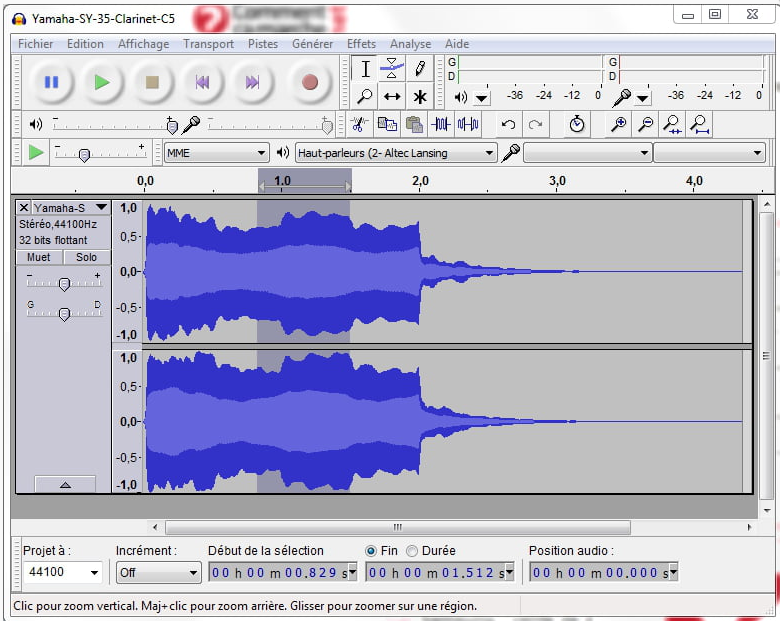Viewport: 780px width, 621px height.
Task: Click the Paste clipboard icon
Action: (x=414, y=124)
